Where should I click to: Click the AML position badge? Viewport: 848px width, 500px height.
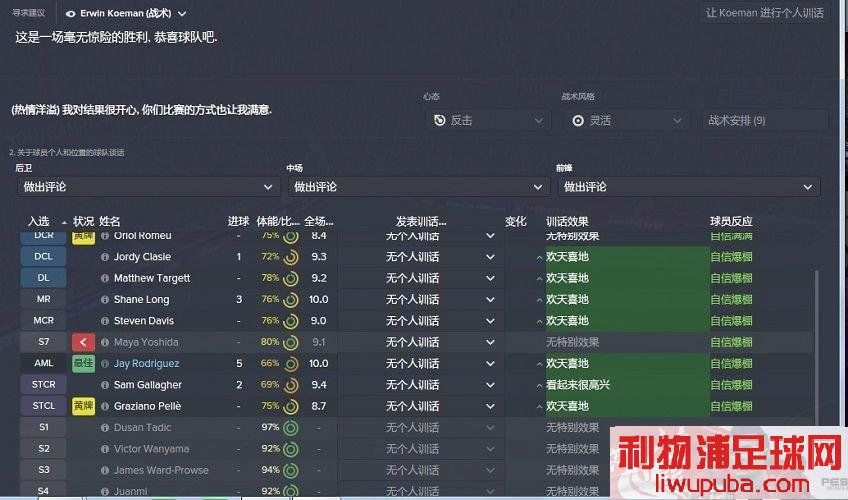[43, 364]
